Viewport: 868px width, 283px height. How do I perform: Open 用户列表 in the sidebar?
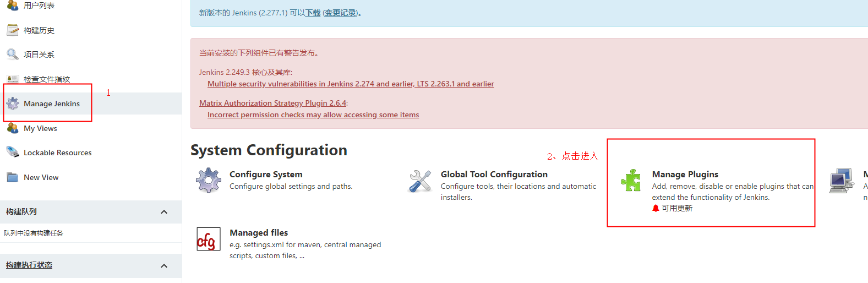click(x=39, y=6)
